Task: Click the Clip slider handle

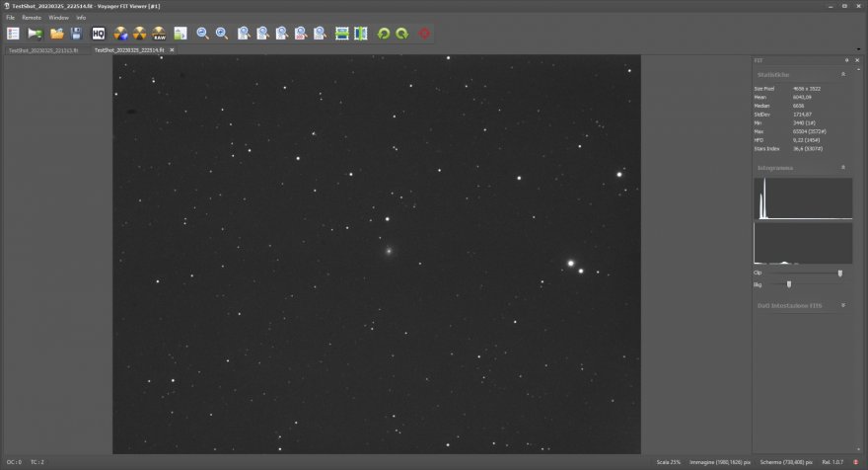Action: click(840, 273)
